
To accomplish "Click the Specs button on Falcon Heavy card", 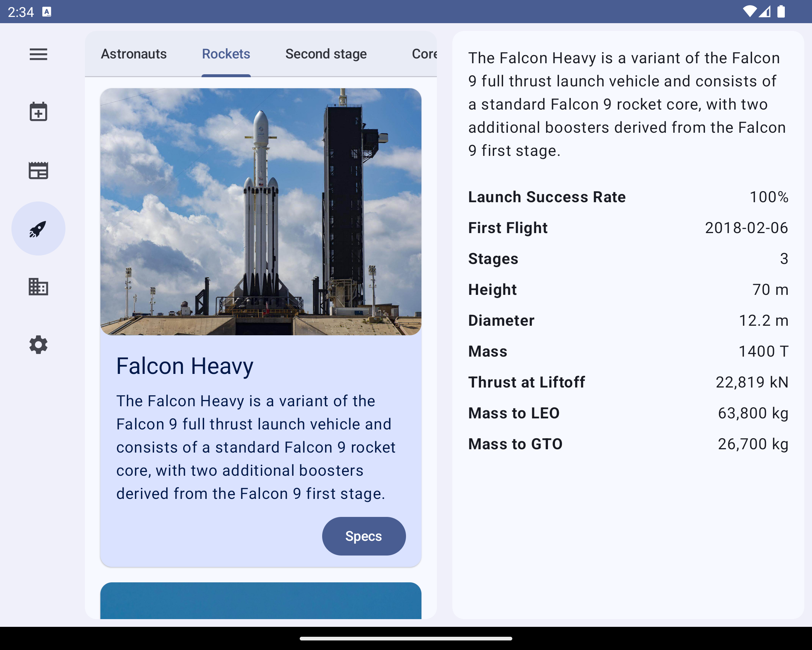I will pyautogui.click(x=364, y=536).
